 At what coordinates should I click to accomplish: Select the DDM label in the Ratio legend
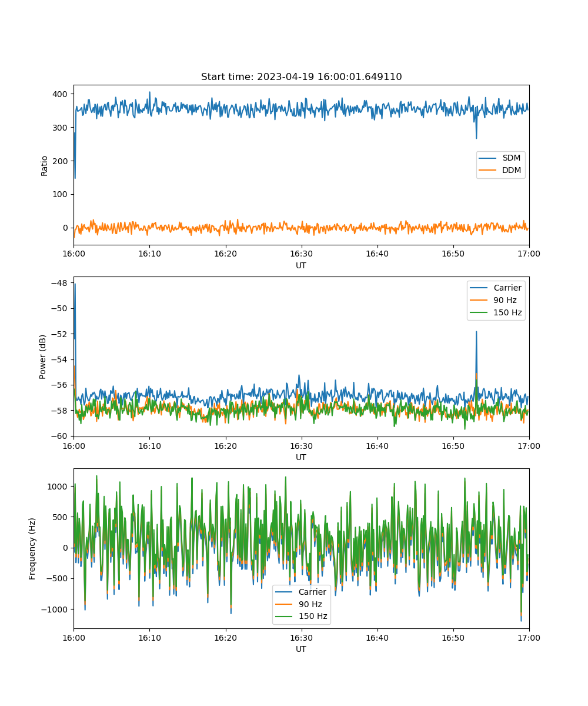coord(512,171)
